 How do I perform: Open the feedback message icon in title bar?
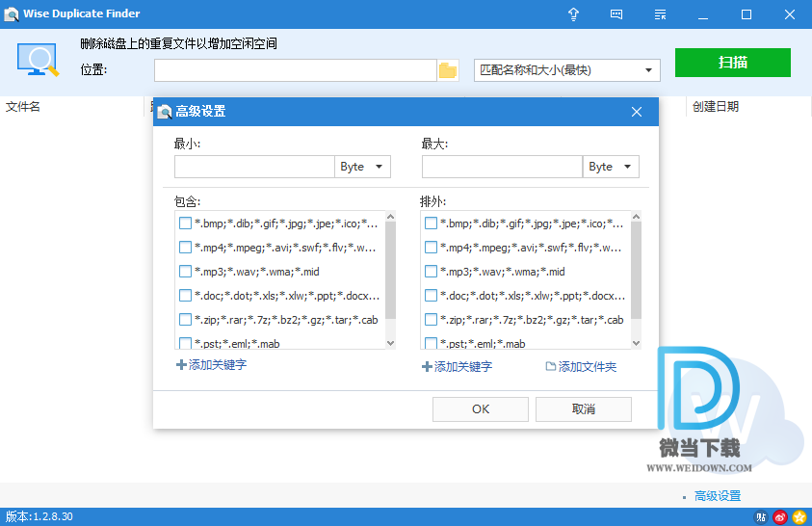(x=616, y=14)
